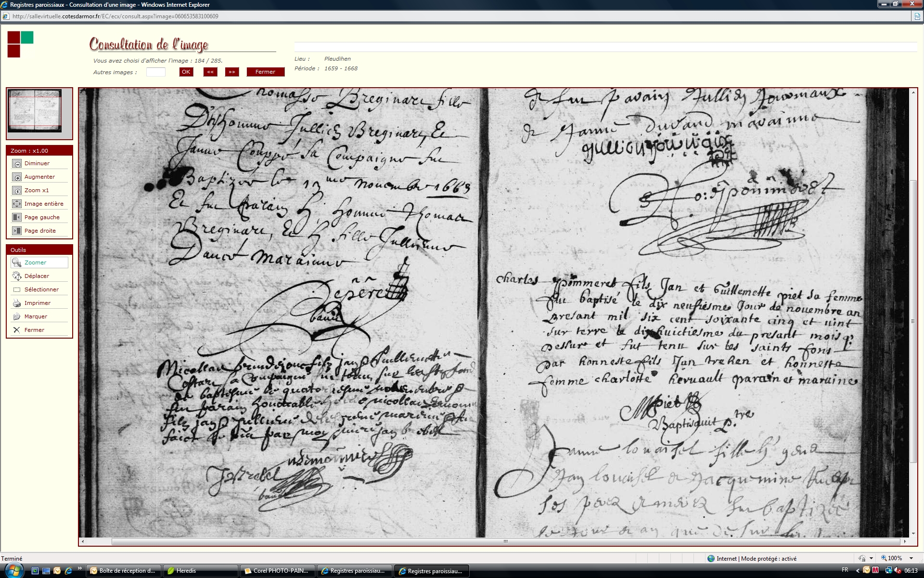This screenshot has width=924, height=578.
Task: Click the Imprimer printer icon
Action: [17, 303]
